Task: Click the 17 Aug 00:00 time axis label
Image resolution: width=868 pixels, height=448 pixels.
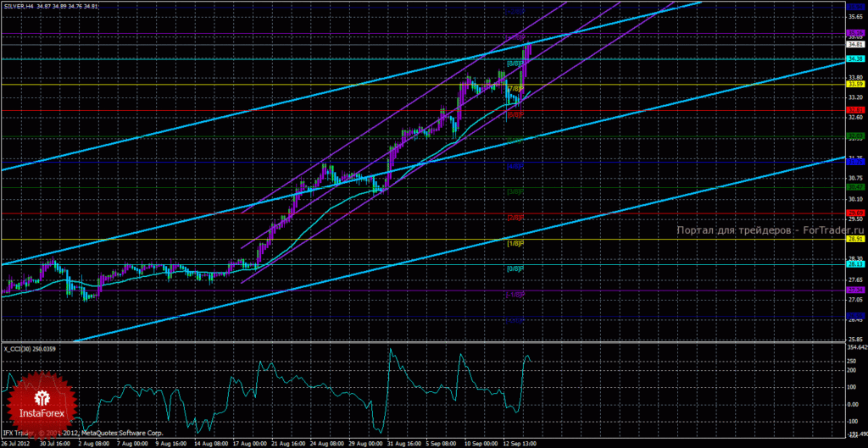Action: pyautogui.click(x=248, y=444)
